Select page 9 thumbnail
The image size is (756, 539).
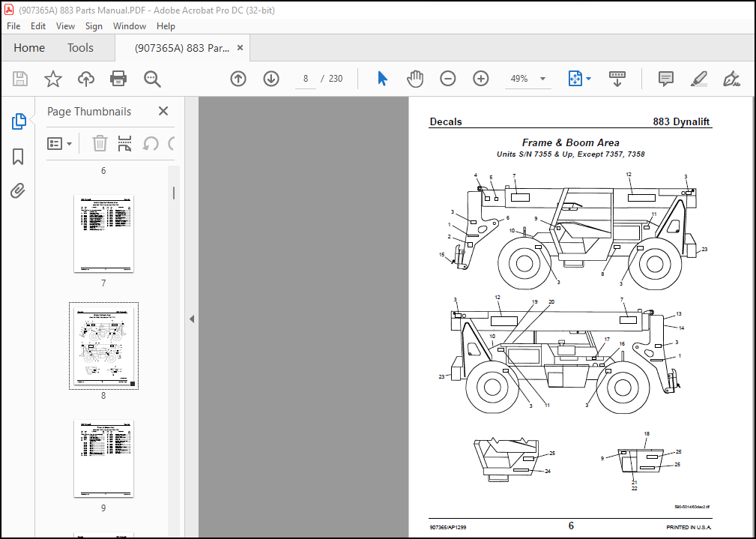click(x=103, y=459)
